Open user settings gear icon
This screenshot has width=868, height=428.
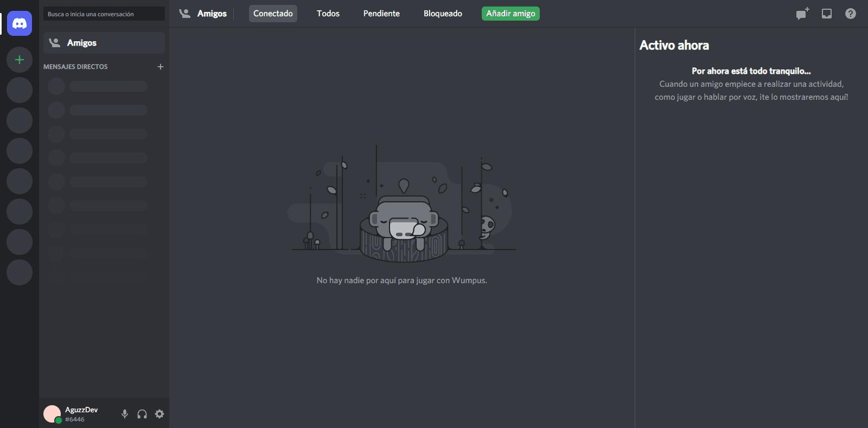click(x=159, y=414)
